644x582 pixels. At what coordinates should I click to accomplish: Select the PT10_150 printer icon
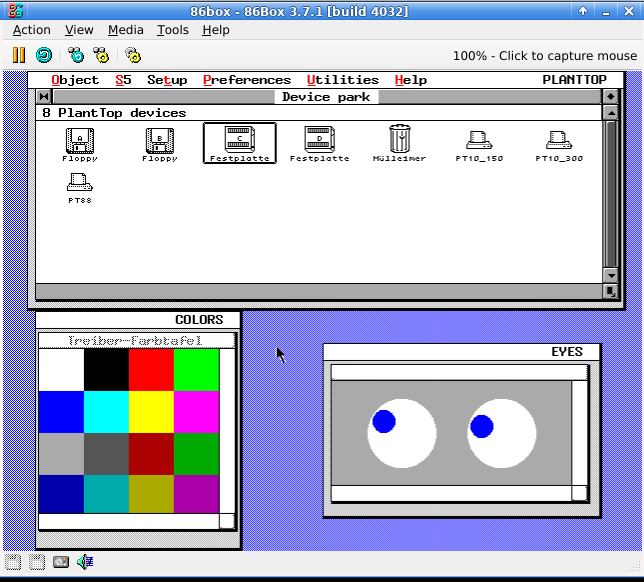click(x=479, y=146)
